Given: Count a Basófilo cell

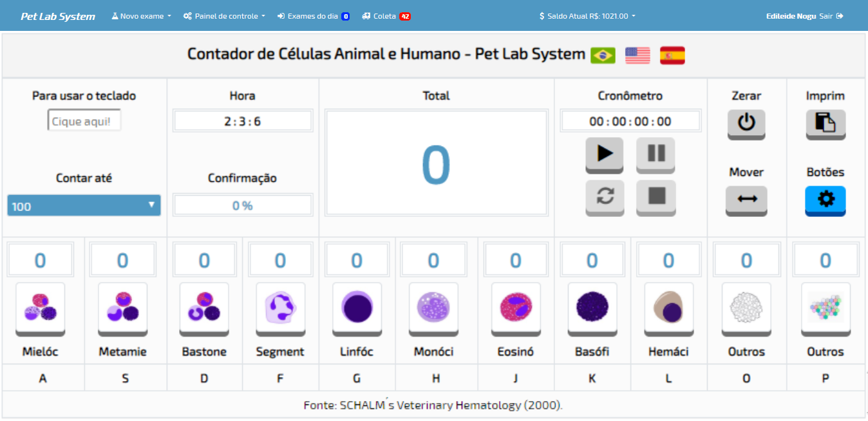Looking at the screenshot, I should pos(592,308).
